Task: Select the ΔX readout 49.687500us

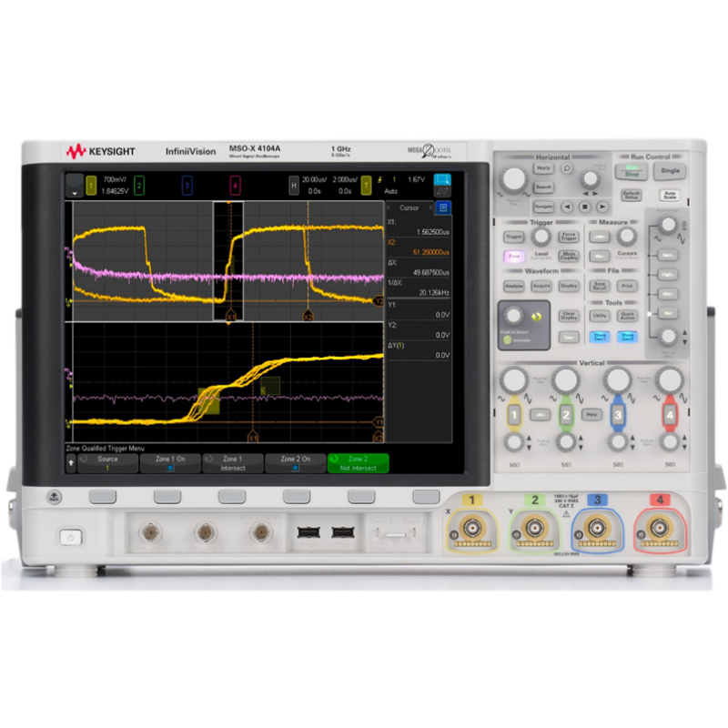Action: 431,272
